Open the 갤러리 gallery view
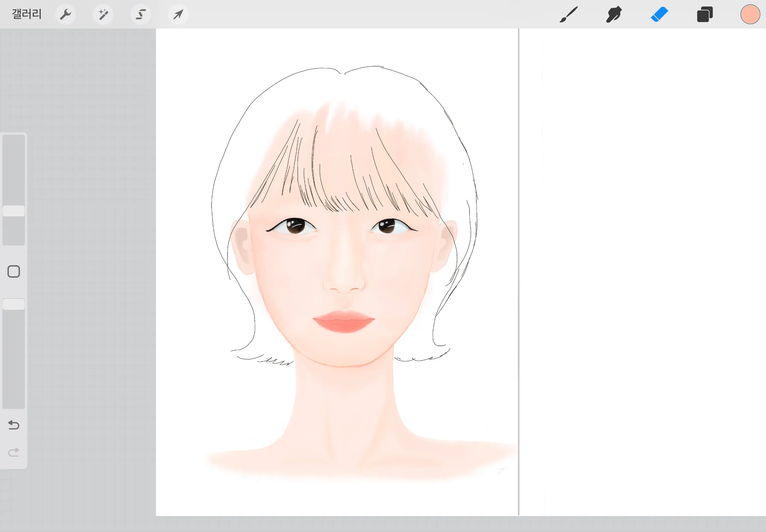Viewport: 766px width, 532px height. (27, 14)
